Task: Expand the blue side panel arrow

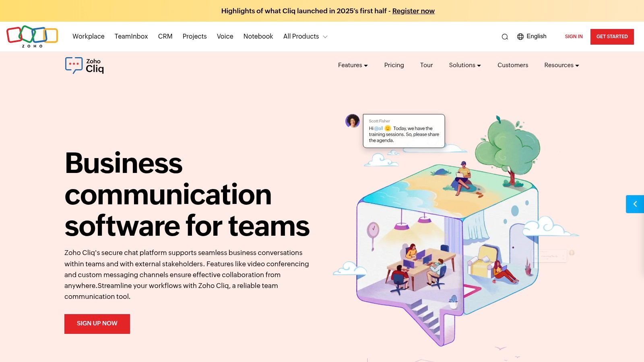Action: coord(635,204)
